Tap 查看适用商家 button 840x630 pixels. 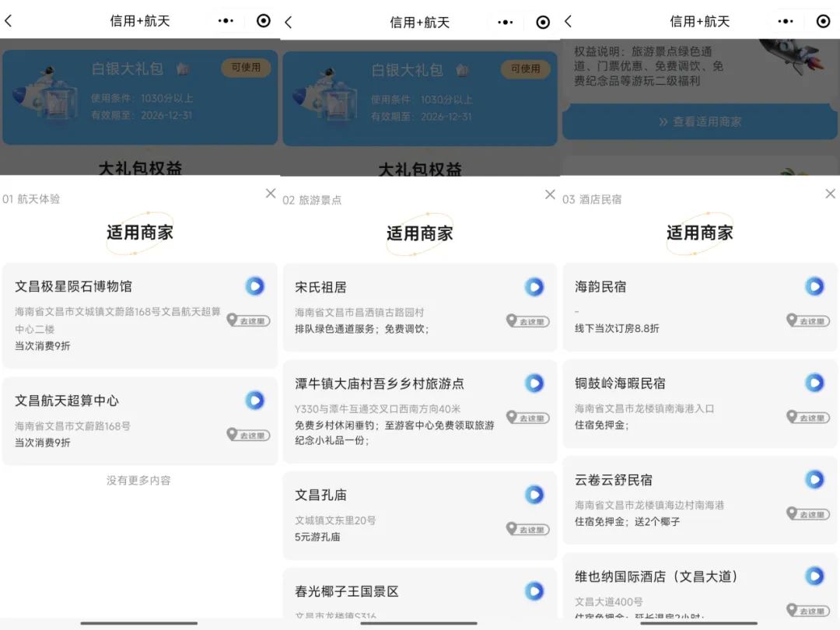(x=700, y=121)
